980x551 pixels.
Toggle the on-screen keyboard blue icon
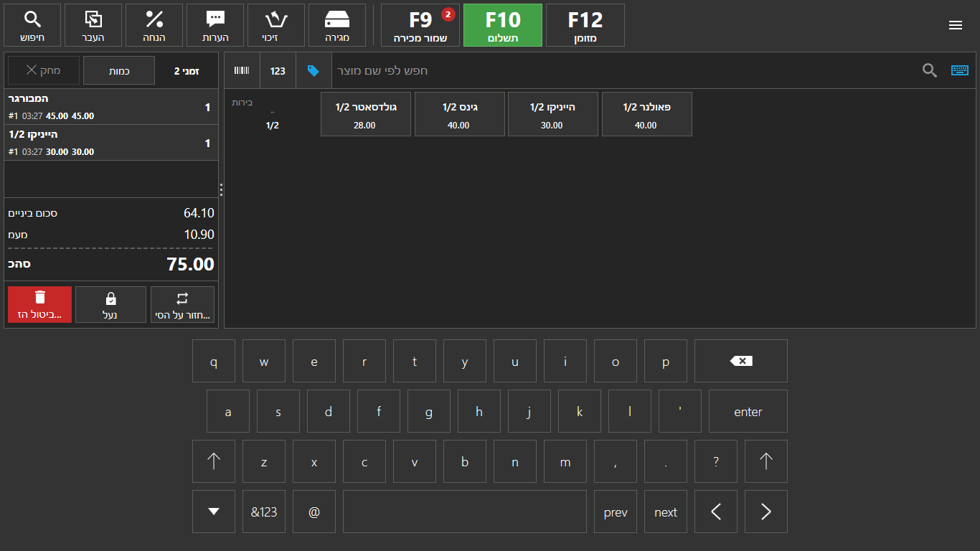pos(959,70)
